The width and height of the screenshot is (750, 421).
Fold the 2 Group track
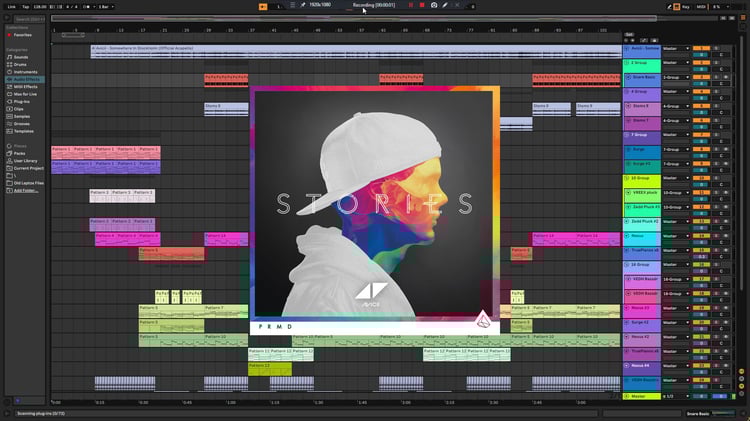pos(627,63)
